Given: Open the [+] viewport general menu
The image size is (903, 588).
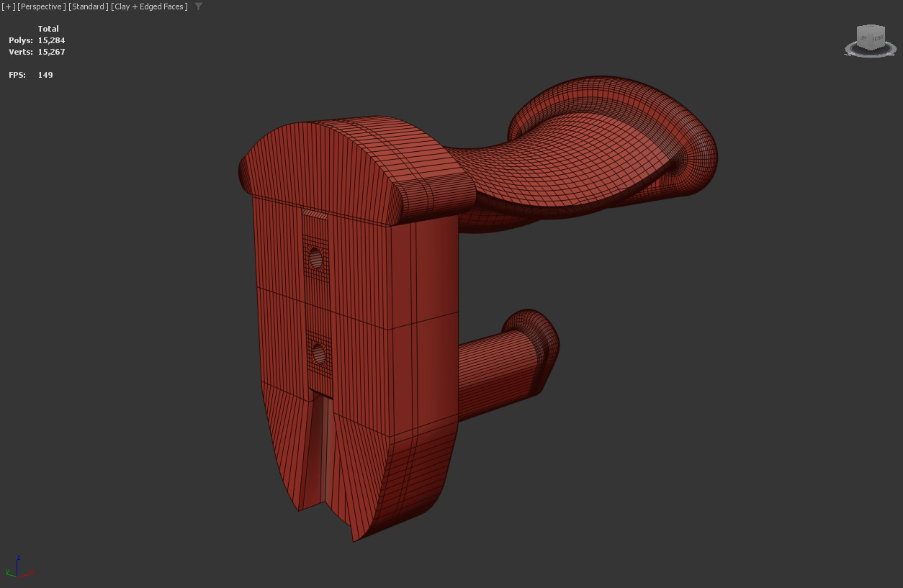Looking at the screenshot, I should coord(8,6).
